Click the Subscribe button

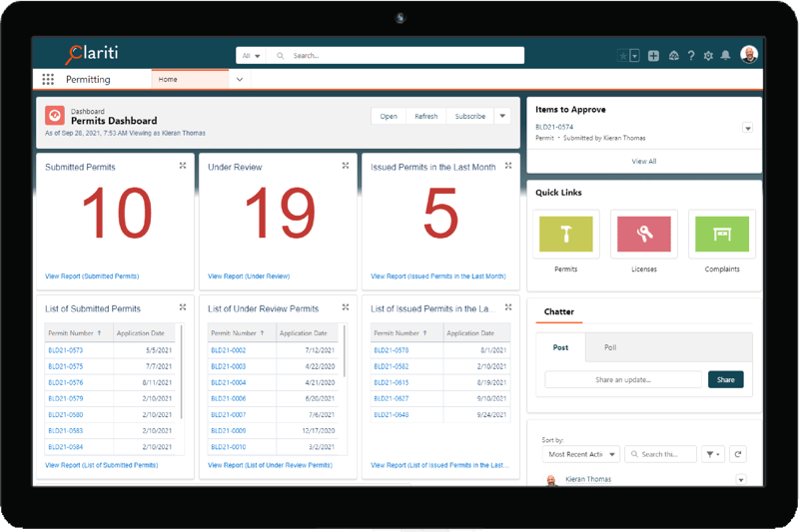pyautogui.click(x=469, y=116)
